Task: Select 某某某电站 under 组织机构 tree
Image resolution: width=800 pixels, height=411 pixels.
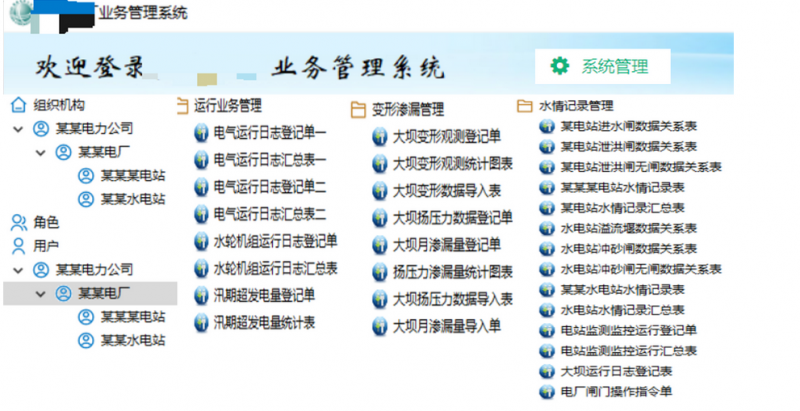Action: pos(133,176)
